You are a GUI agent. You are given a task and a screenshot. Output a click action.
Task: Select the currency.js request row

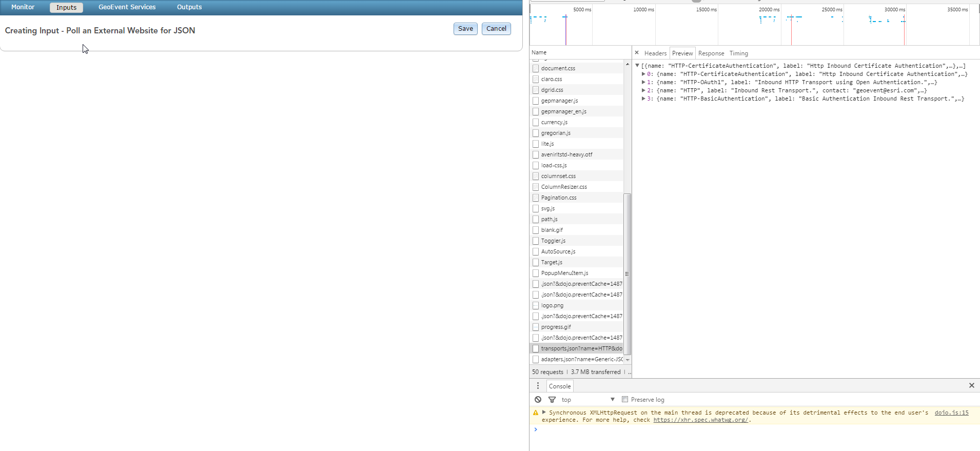[577, 122]
